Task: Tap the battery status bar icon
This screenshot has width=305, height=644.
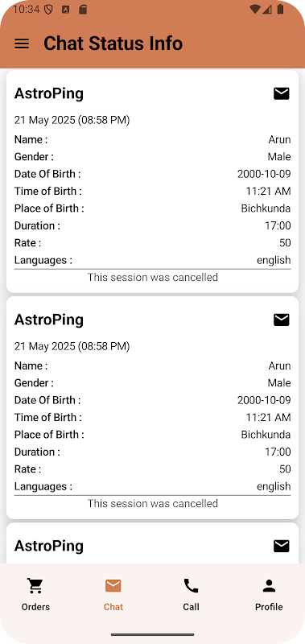Action: pos(280,9)
